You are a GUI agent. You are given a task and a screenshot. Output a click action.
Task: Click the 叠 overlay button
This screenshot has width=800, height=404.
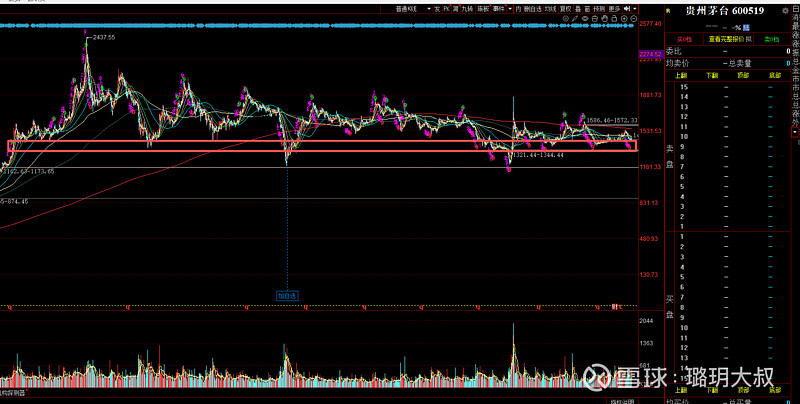click(x=578, y=9)
